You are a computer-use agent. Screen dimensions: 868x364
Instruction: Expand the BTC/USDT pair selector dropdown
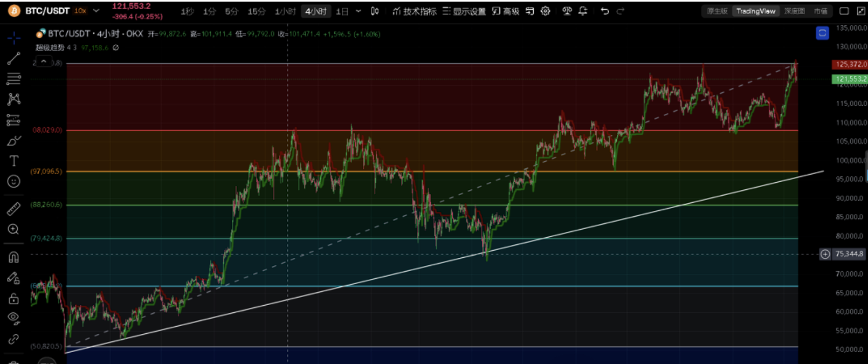(x=97, y=11)
